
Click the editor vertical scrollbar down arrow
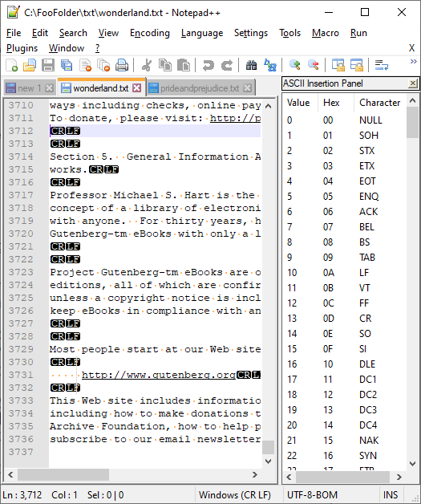(x=269, y=461)
